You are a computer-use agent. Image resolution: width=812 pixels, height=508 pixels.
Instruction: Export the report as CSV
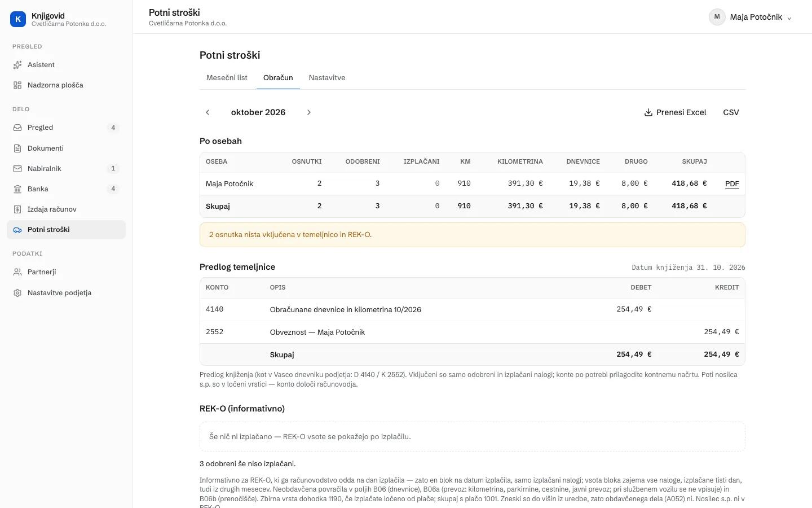(x=731, y=112)
